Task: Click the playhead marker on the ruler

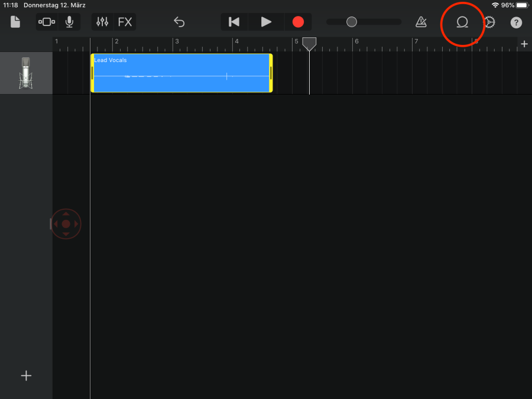Action: point(309,43)
